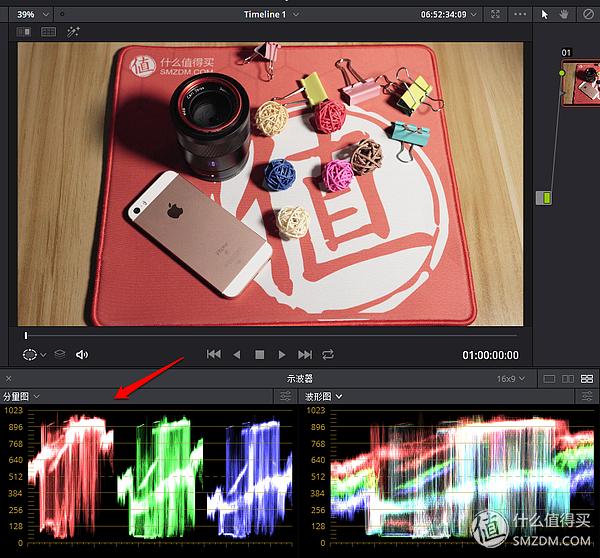Select the hand pan tool
Viewport: 600px width, 558px height.
(564, 15)
